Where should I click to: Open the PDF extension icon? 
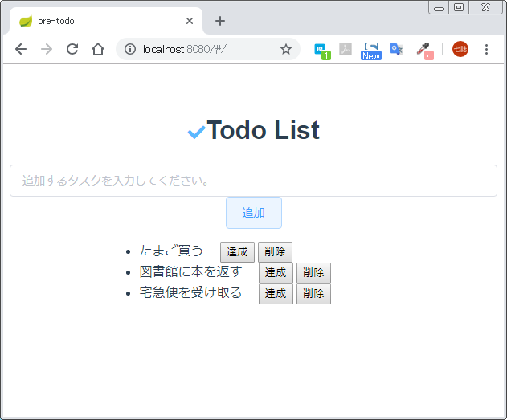345,49
